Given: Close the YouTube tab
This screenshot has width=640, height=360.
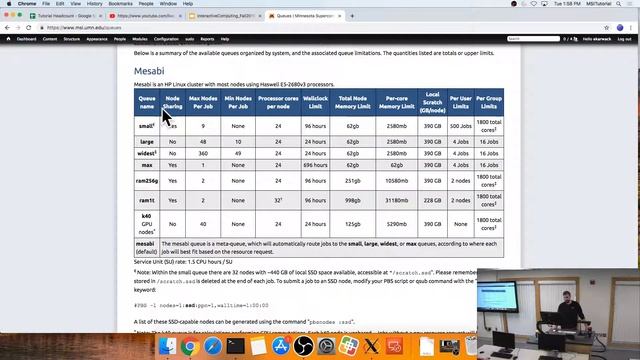Looking at the screenshot, I should [180, 16].
